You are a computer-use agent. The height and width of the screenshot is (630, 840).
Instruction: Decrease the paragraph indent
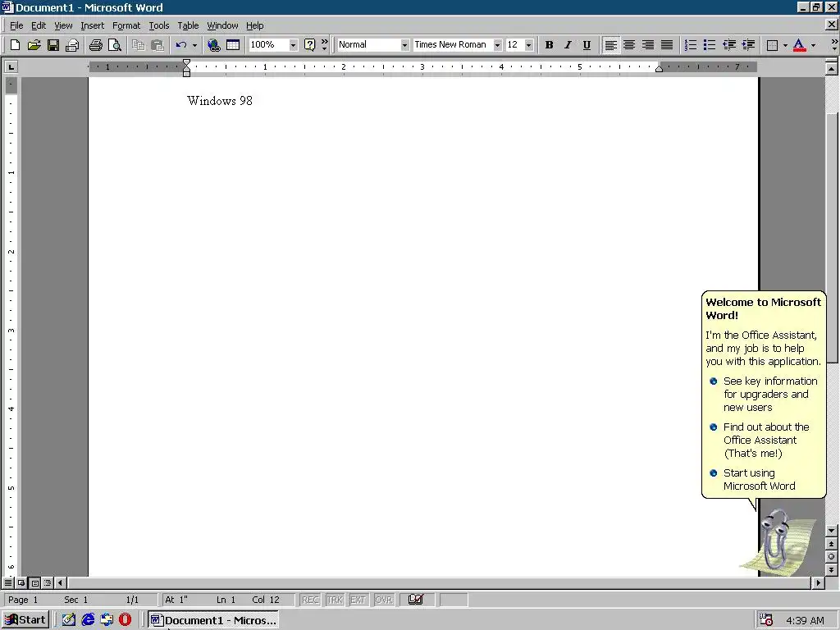coord(729,45)
